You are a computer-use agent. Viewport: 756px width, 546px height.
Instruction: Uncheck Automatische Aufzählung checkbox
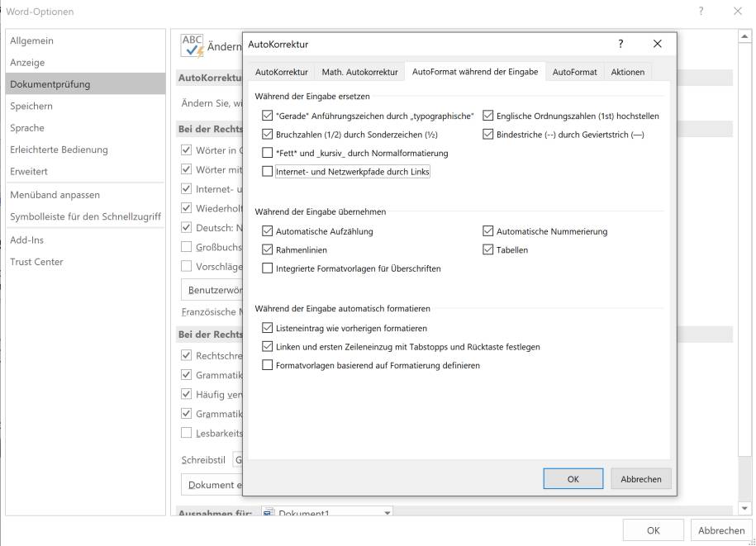(267, 231)
